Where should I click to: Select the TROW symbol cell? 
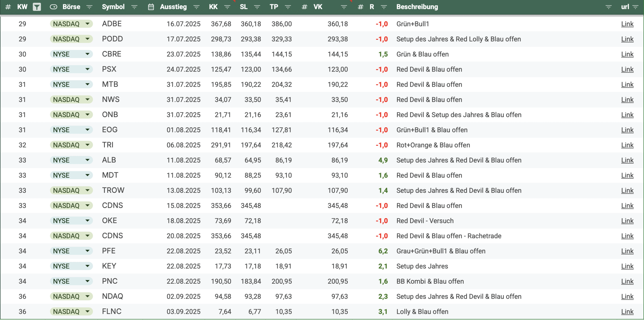pos(113,191)
